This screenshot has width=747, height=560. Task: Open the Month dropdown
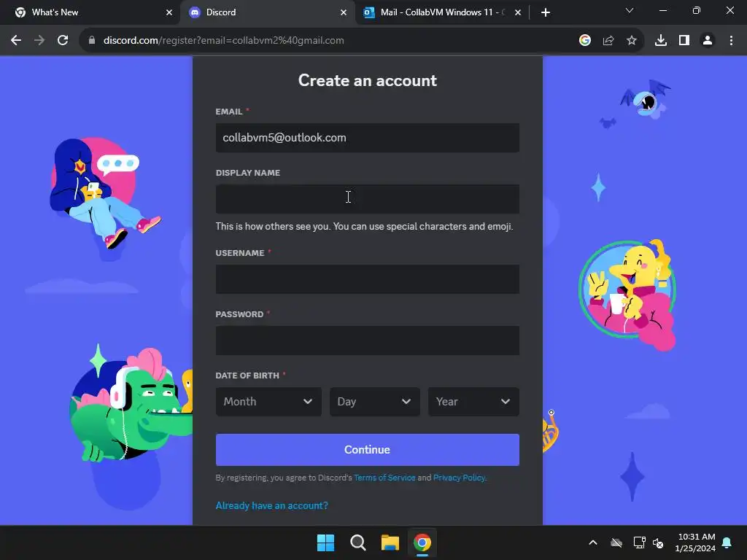click(268, 402)
